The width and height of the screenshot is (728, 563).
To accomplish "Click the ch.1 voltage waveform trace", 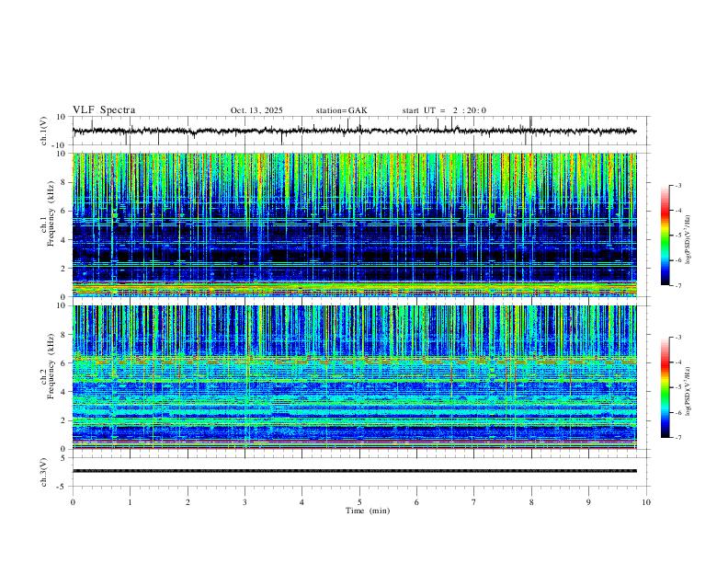I will [354, 131].
